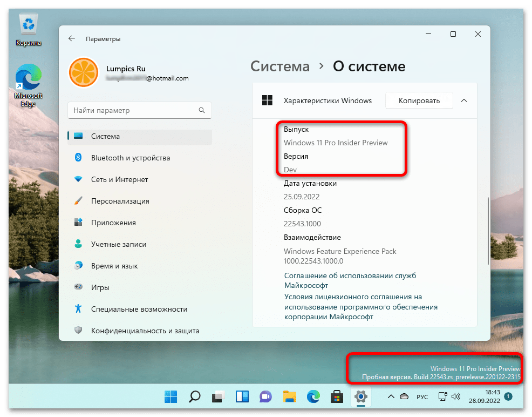Viewport: 532px width, 417px height.
Task: Click the Windows logo beside Характеристики Windows
Action: click(268, 100)
